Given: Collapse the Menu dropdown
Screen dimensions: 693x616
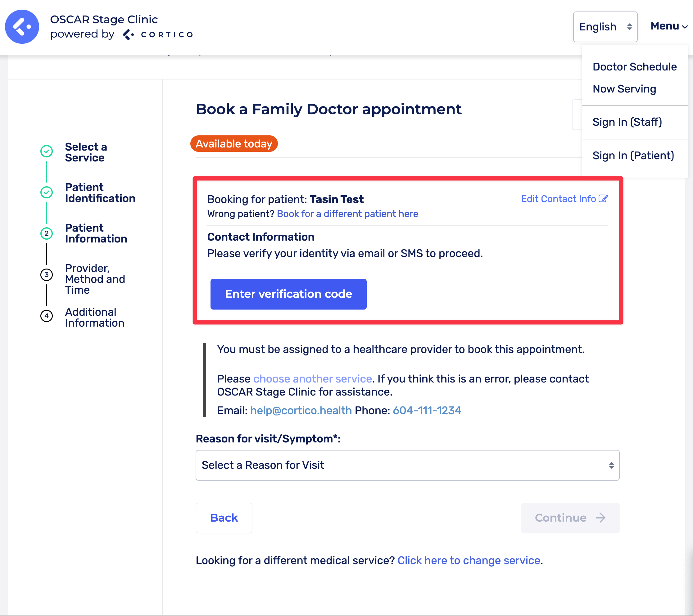Looking at the screenshot, I should coord(668,26).
